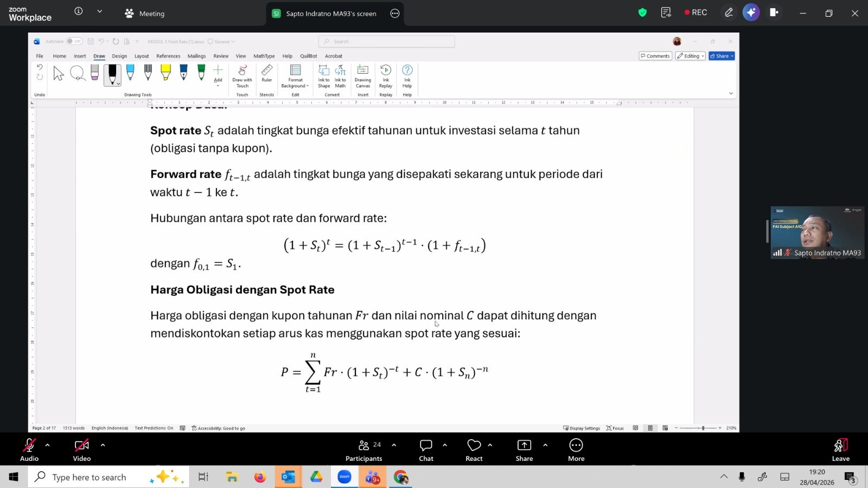Open the Home ribbon tab
Viewport: 868px width, 488px height.
[60, 56]
